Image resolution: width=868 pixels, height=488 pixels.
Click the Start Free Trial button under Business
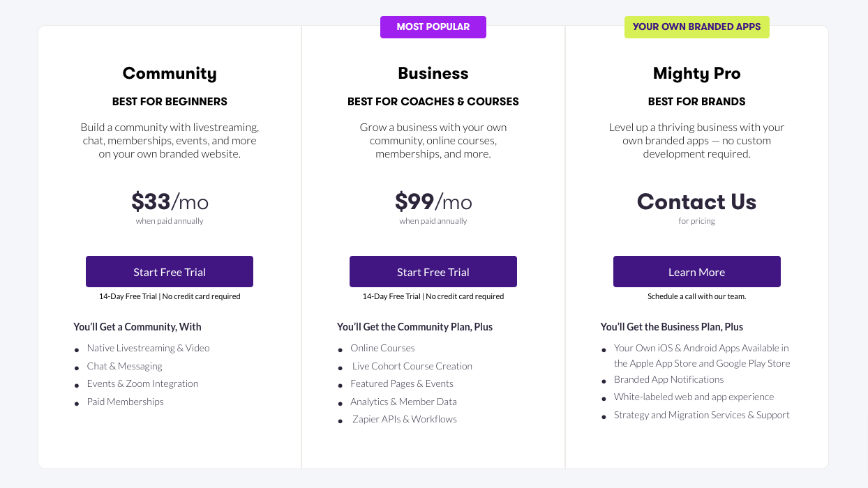(433, 271)
